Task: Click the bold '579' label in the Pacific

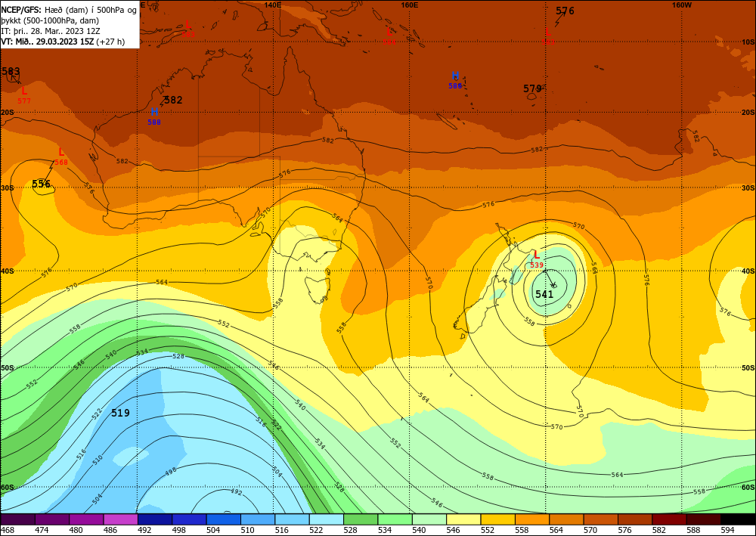Action: coord(533,88)
